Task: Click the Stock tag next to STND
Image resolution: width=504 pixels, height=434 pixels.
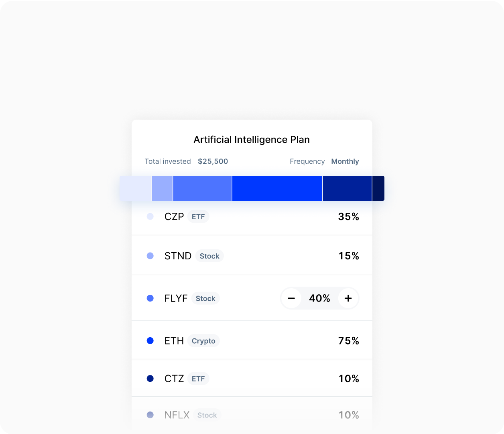Action: pos(209,256)
